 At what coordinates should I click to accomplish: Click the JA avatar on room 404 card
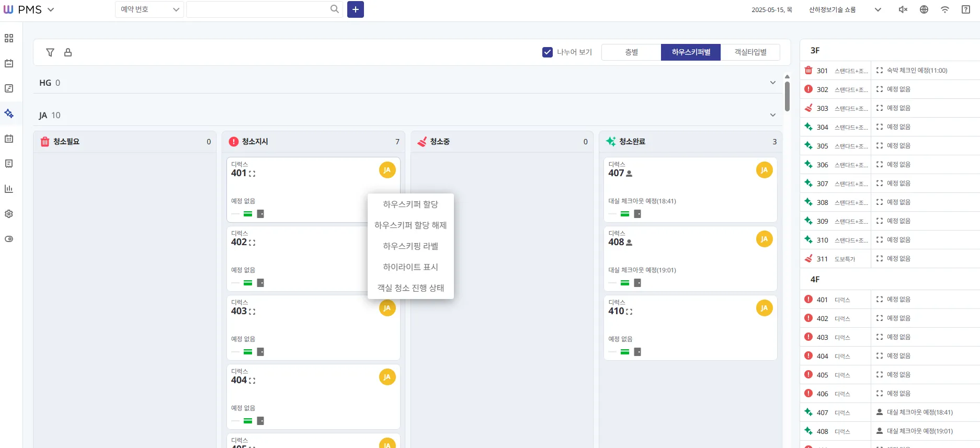388,377
